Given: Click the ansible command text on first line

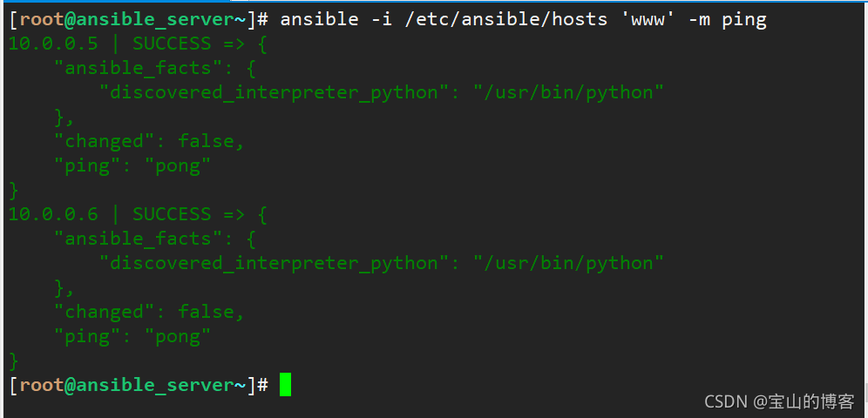Looking at the screenshot, I should point(523,19).
